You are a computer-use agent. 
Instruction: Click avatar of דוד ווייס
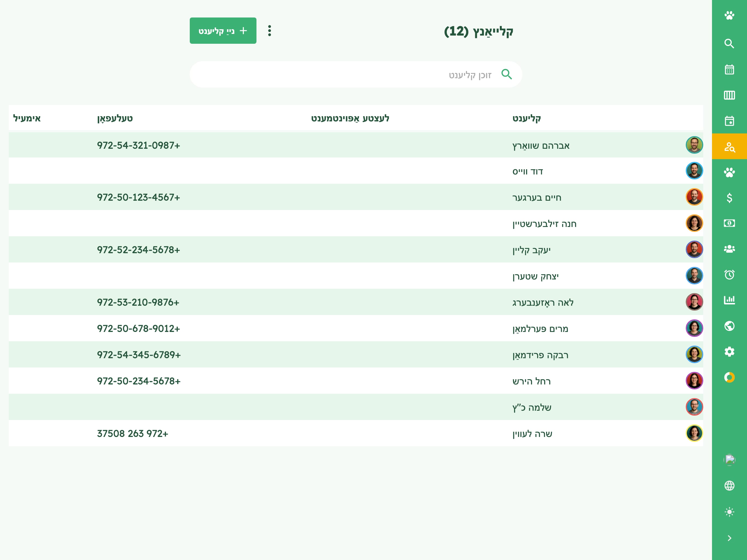694,171
